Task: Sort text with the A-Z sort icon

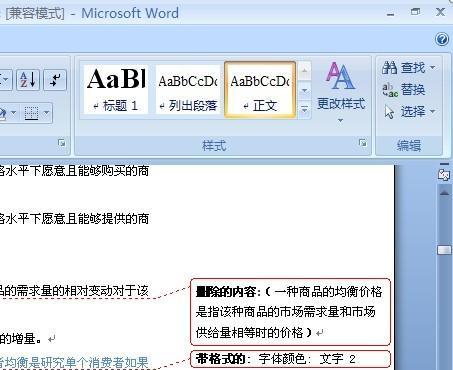Action: (28, 80)
